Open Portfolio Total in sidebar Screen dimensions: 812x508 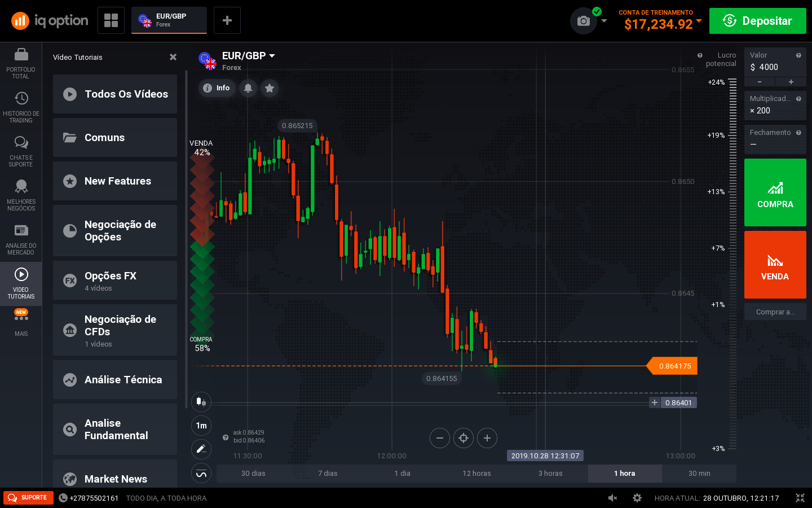(21, 64)
